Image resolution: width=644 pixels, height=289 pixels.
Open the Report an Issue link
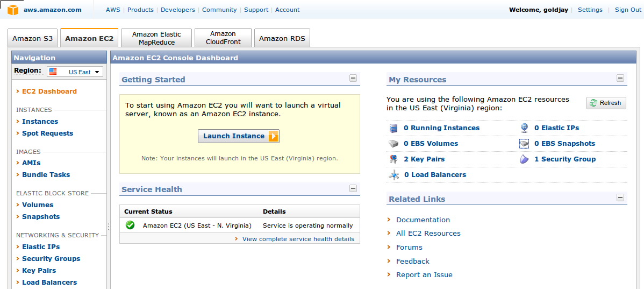click(x=424, y=275)
